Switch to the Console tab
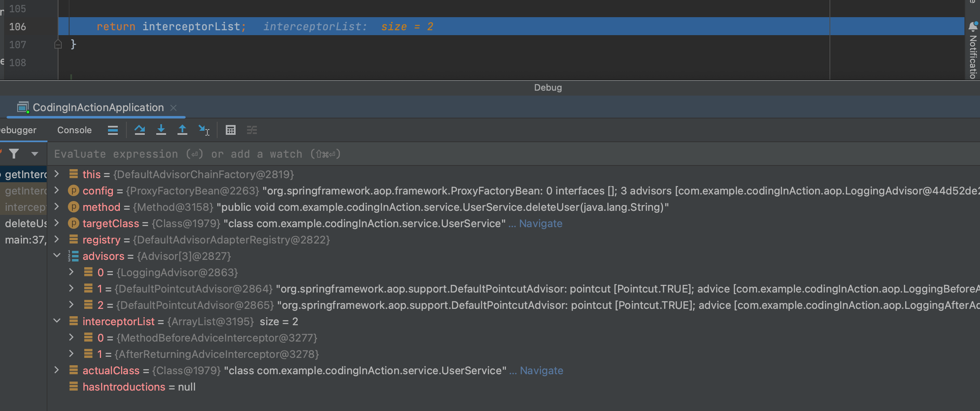Viewport: 980px width, 411px height. (x=74, y=130)
